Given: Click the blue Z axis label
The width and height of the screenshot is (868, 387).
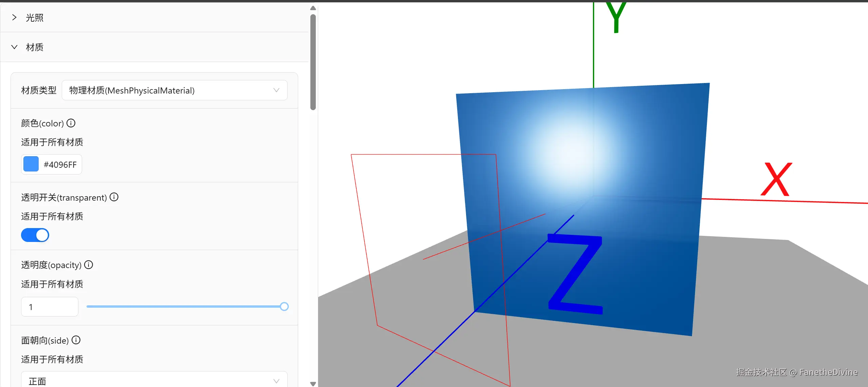Looking at the screenshot, I should point(575,274).
